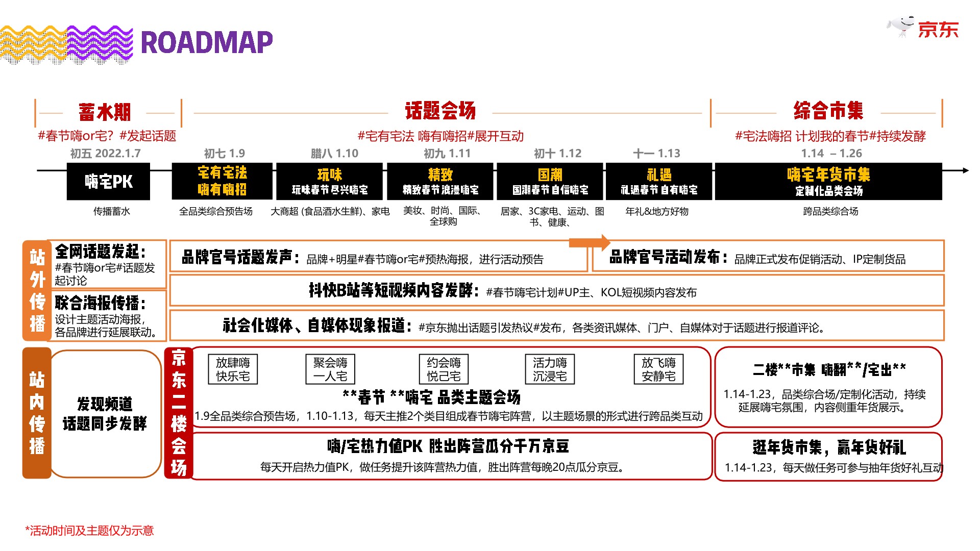The height and width of the screenshot is (551, 980).
Task: Toggle the 聚会嗨一人宅 scene box
Action: 329,369
